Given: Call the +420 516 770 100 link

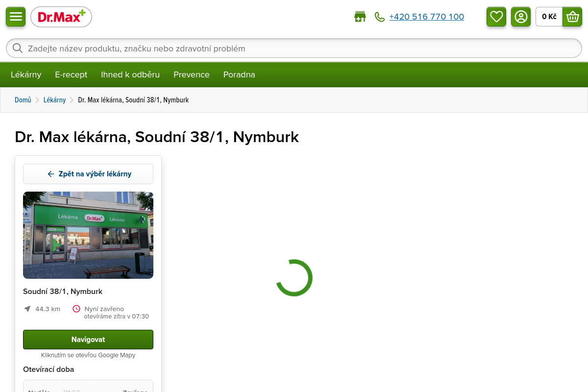Looking at the screenshot, I should click(x=426, y=17).
